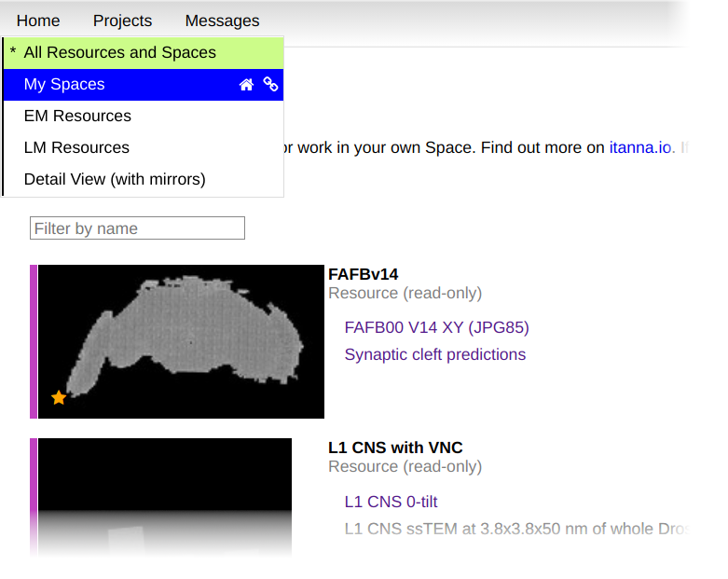Open the L1 CNS with VNC thumbnail
The width and height of the screenshot is (728, 579).
[164, 497]
